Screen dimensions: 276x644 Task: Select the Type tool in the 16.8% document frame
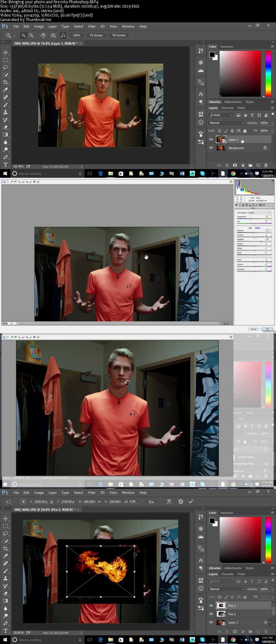pyautogui.click(x=5, y=165)
